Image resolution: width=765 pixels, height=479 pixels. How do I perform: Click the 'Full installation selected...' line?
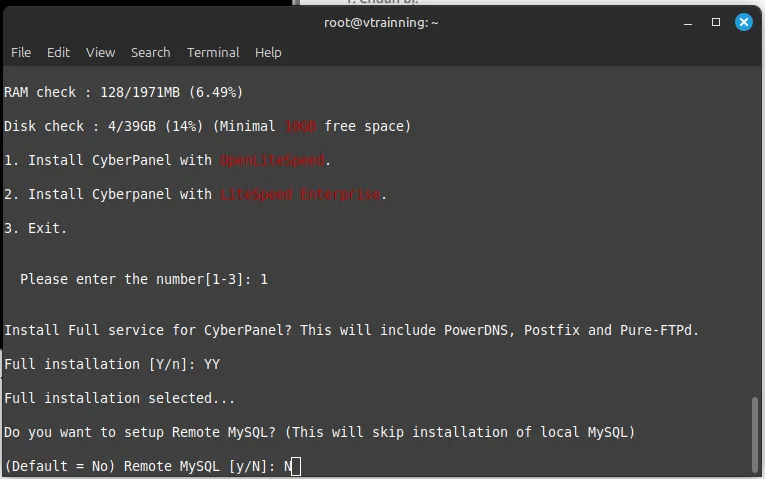point(119,398)
